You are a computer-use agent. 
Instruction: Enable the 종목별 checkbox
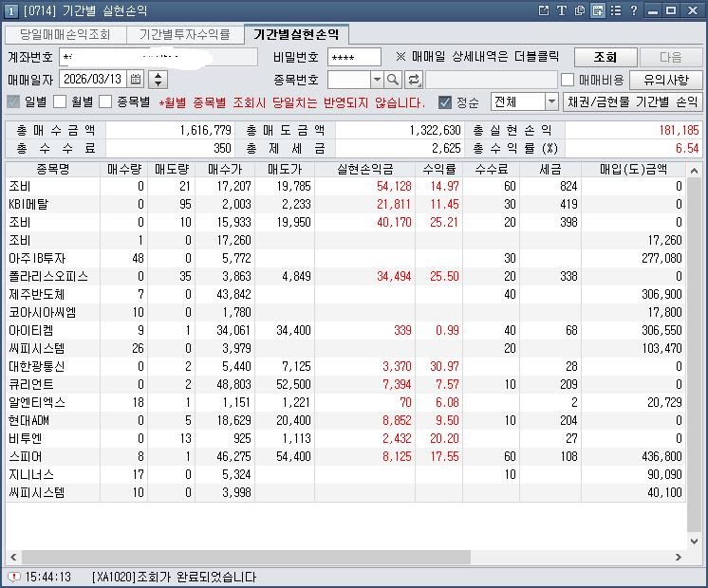(105, 101)
